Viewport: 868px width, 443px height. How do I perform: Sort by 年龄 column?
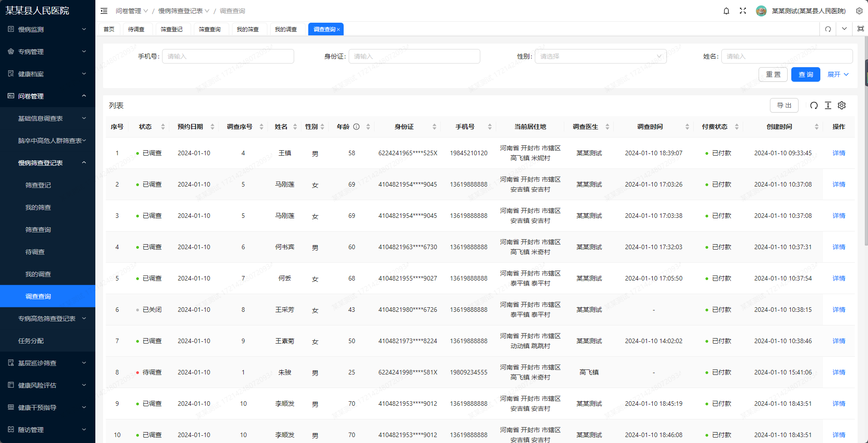(368, 127)
